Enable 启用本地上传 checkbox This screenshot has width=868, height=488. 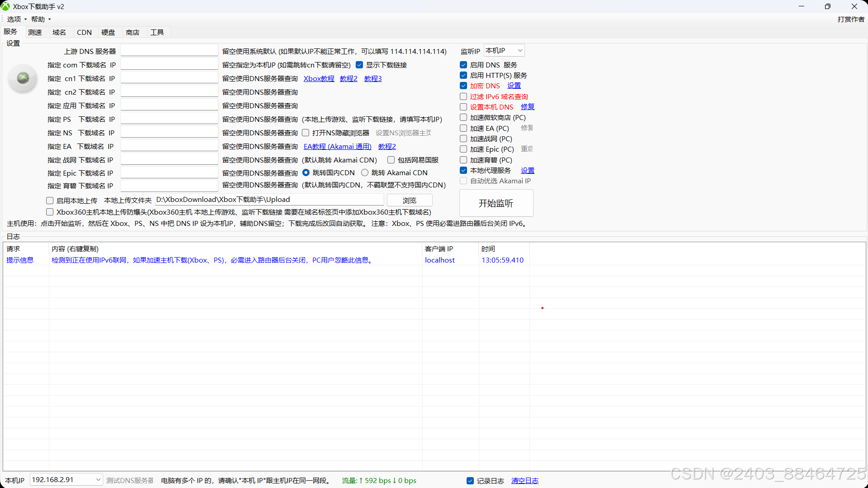click(x=50, y=201)
